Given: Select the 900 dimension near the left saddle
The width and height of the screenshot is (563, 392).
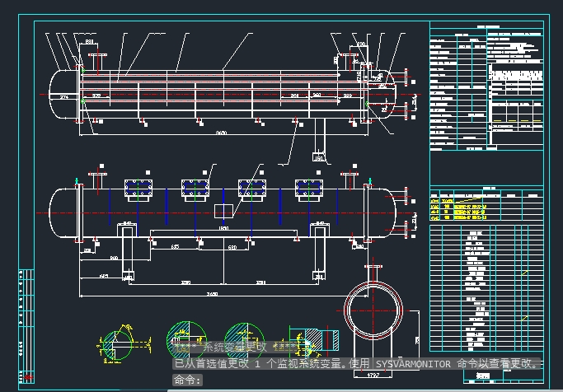Looking at the screenshot, I should pyautogui.click(x=114, y=258).
